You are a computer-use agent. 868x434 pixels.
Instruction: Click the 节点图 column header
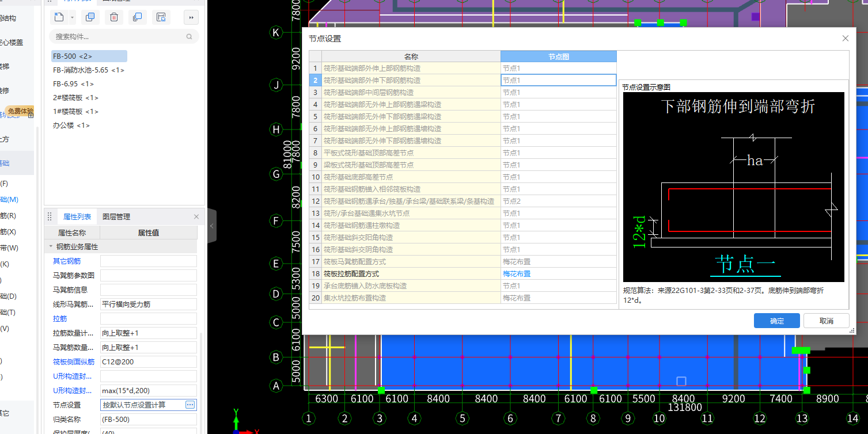(559, 56)
